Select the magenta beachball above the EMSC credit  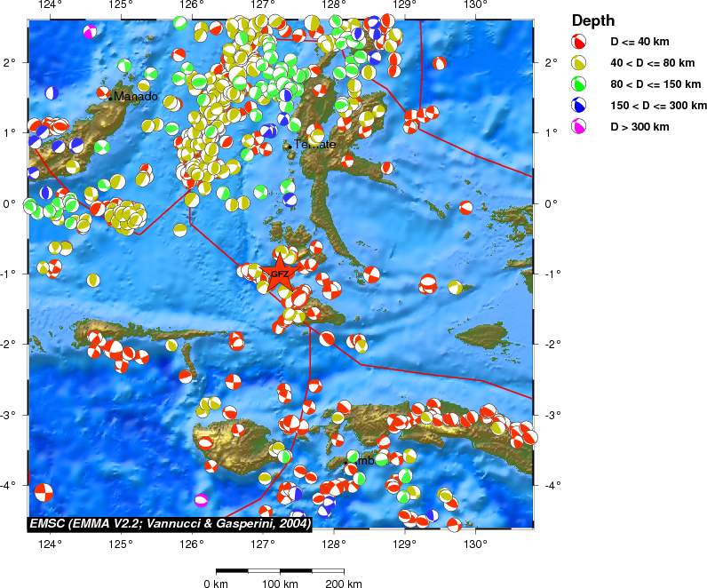[x=202, y=500]
